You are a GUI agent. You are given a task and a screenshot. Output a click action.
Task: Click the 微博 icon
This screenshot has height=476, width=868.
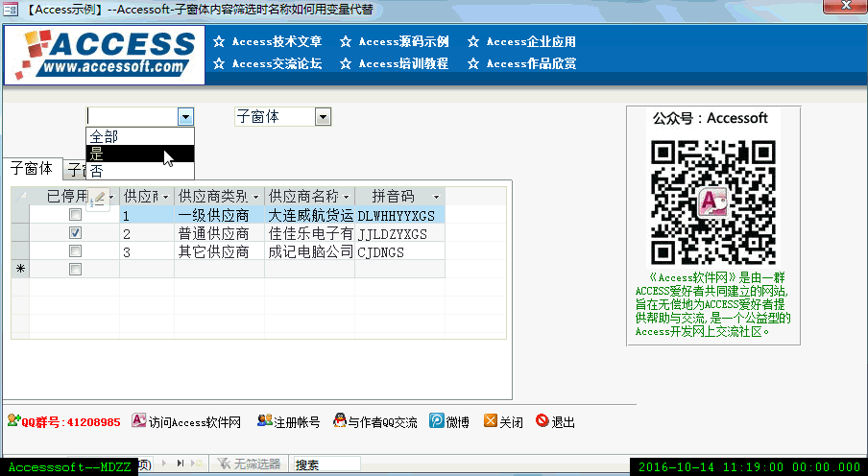(x=437, y=420)
